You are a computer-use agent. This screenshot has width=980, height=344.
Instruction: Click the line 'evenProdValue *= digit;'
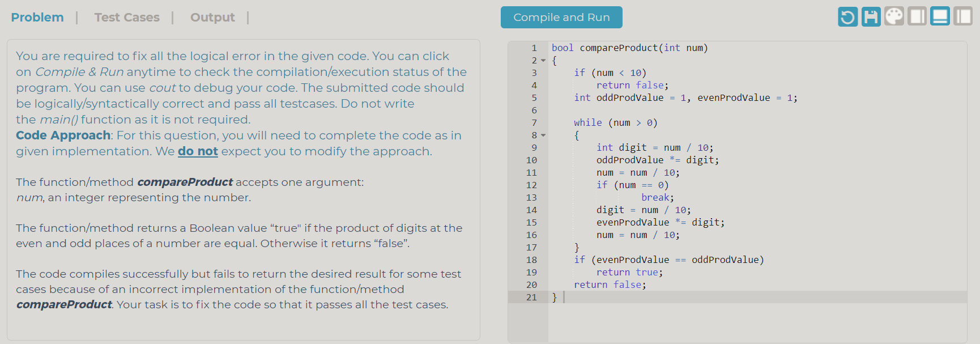point(661,223)
